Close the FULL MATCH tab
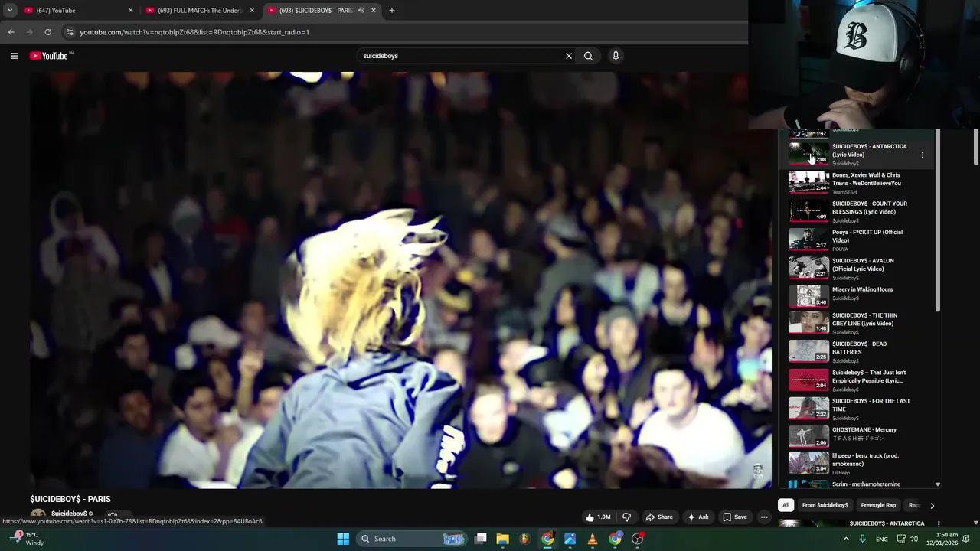 point(252,10)
